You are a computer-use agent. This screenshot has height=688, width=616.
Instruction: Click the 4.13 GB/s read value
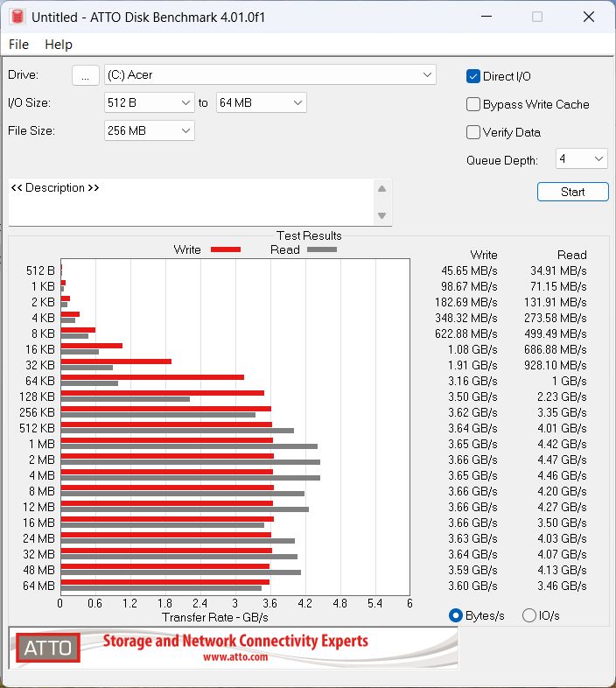click(x=562, y=570)
